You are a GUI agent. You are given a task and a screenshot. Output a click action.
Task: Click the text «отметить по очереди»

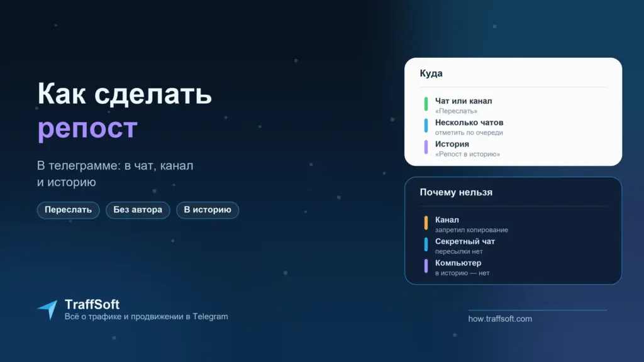tap(469, 133)
